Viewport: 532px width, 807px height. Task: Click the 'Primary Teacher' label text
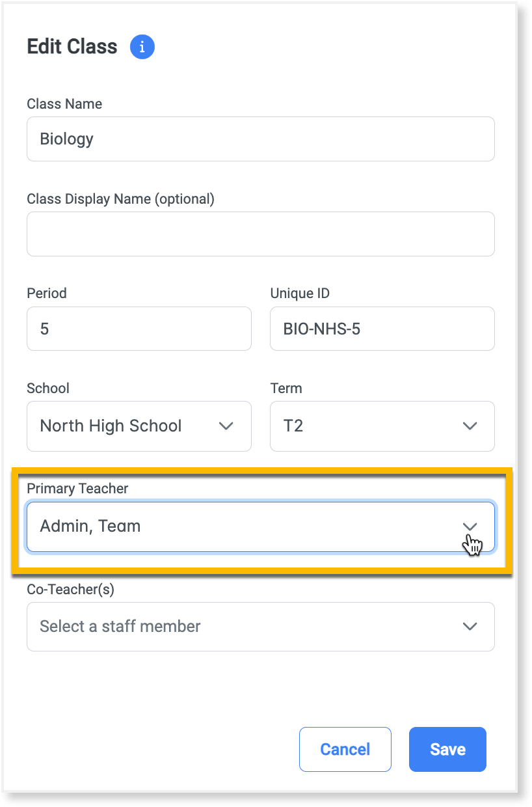[x=77, y=488]
